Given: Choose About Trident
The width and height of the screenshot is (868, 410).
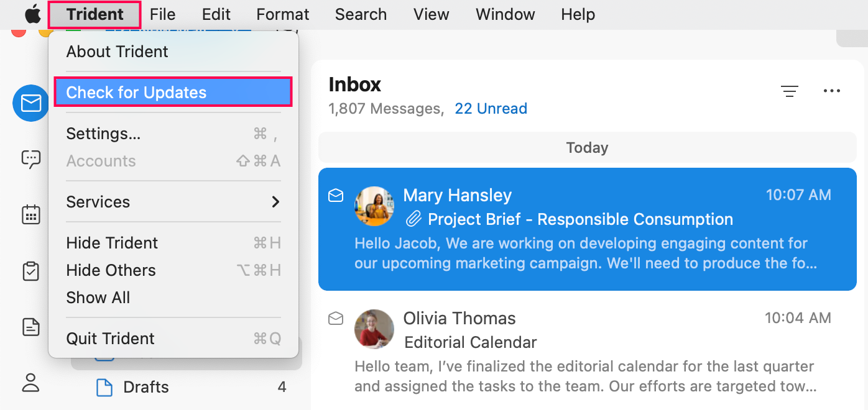Looking at the screenshot, I should pos(173,52).
